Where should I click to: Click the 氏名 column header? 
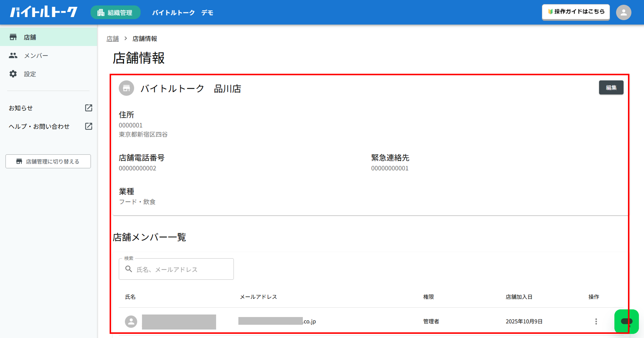pos(130,297)
